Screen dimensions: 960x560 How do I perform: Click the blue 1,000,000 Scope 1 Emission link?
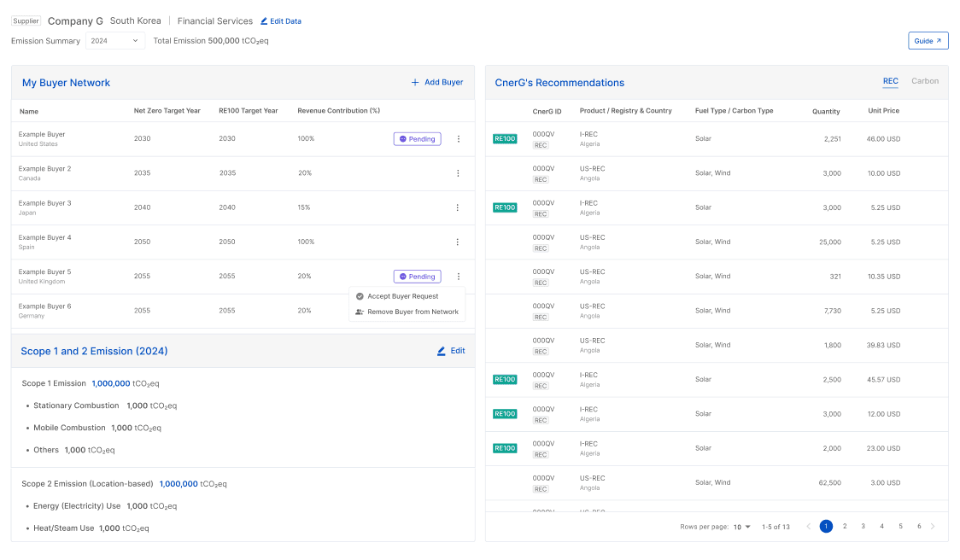click(111, 383)
